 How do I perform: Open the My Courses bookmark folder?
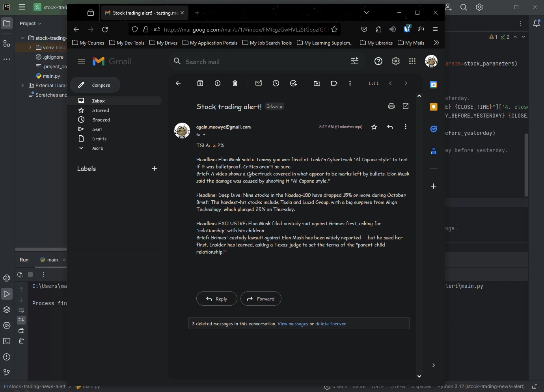tap(88, 43)
